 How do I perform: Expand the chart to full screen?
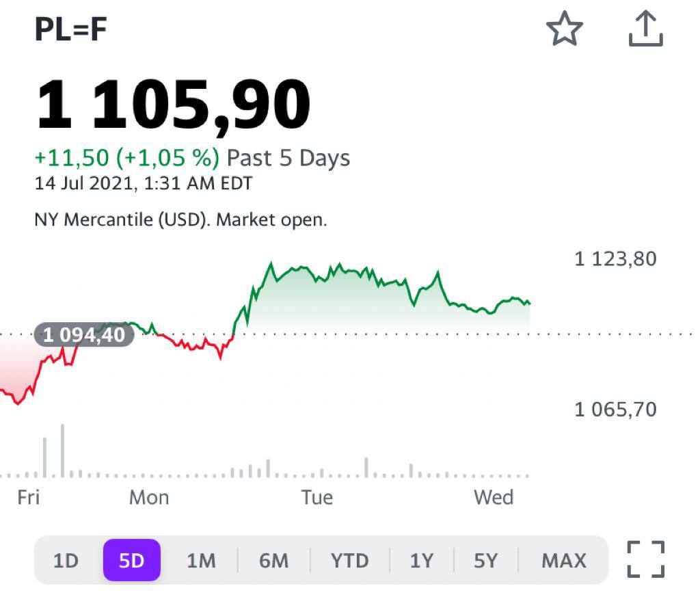645,559
